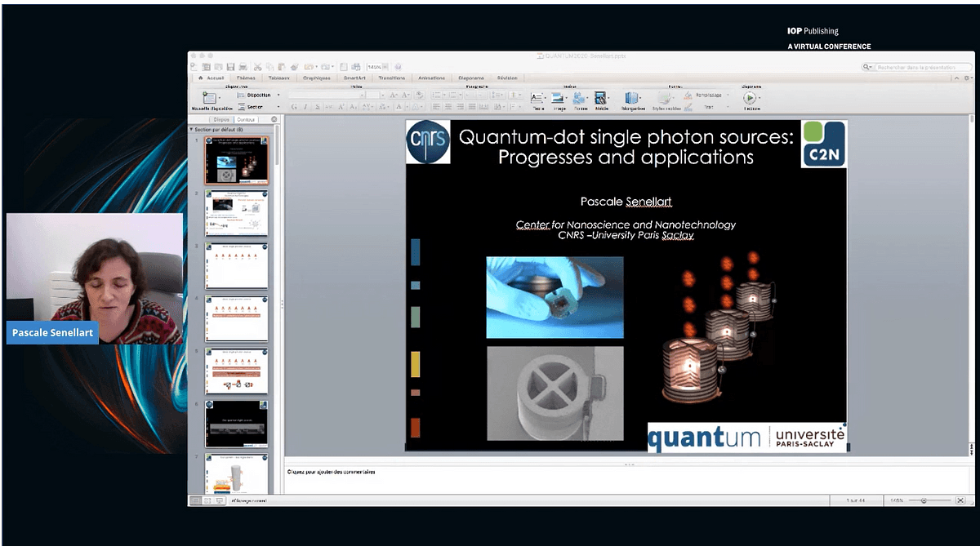This screenshot has width=980, height=551.
Task: Click the bulleted list icon
Action: 438,95
